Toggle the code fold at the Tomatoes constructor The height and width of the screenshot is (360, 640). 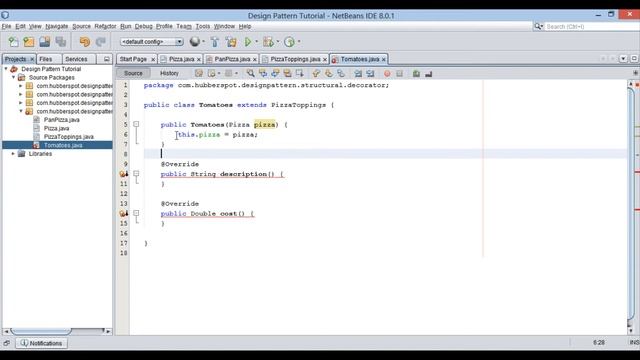pyautogui.click(x=136, y=124)
